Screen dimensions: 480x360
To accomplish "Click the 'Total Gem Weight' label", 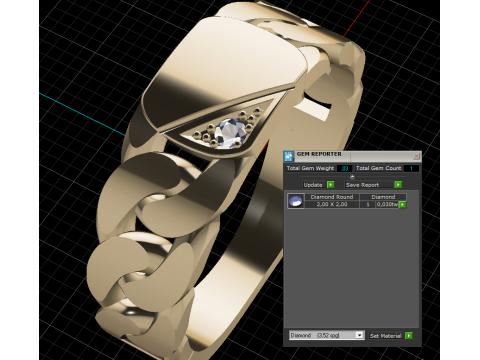I will pos(310,168).
